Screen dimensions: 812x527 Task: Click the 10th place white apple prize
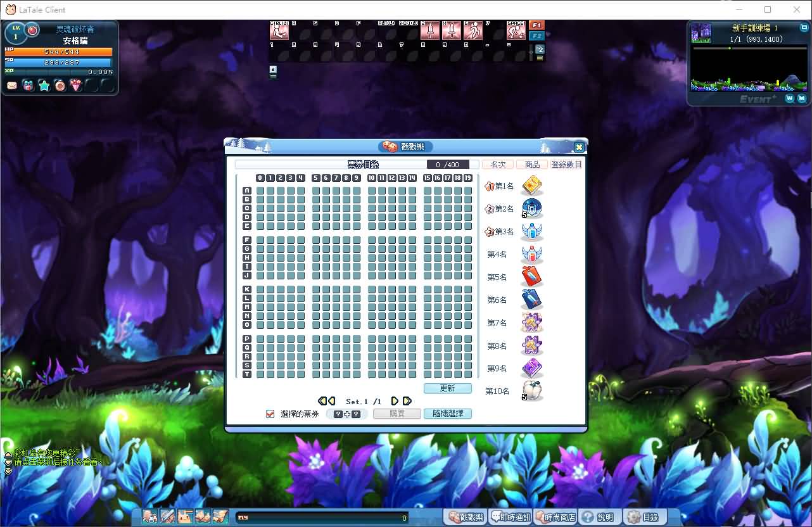(x=532, y=391)
